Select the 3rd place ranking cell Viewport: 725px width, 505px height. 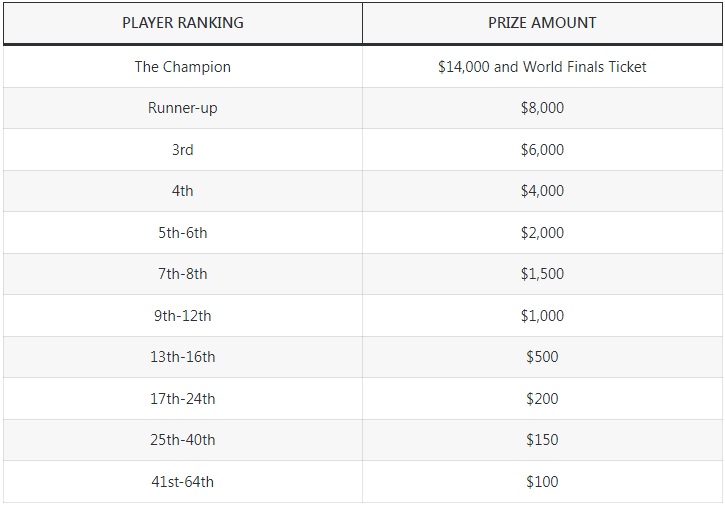[x=183, y=149]
